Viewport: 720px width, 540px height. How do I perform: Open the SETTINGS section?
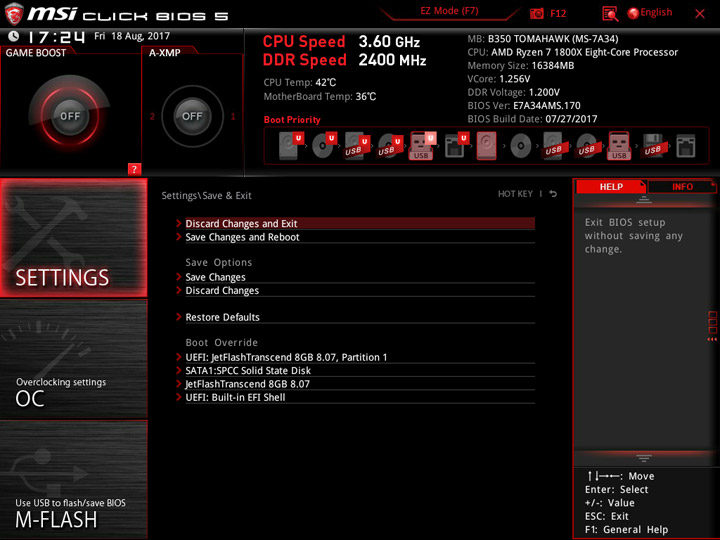(x=73, y=238)
